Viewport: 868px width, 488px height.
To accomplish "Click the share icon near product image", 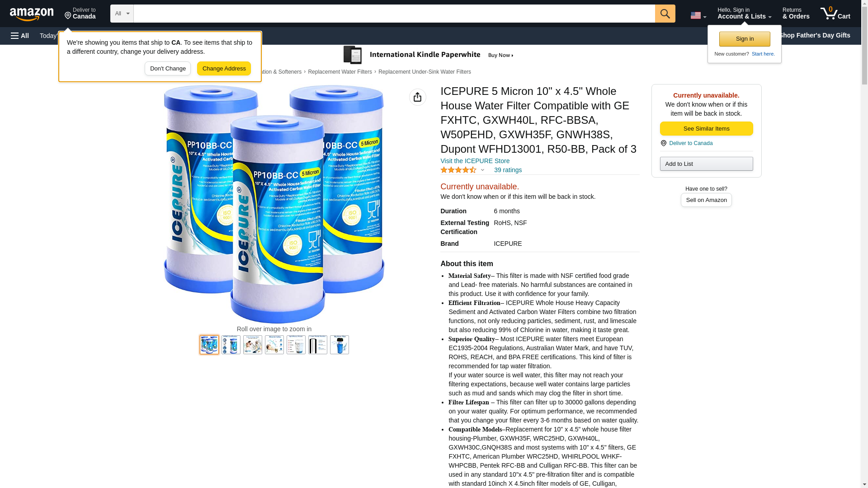I will [417, 97].
